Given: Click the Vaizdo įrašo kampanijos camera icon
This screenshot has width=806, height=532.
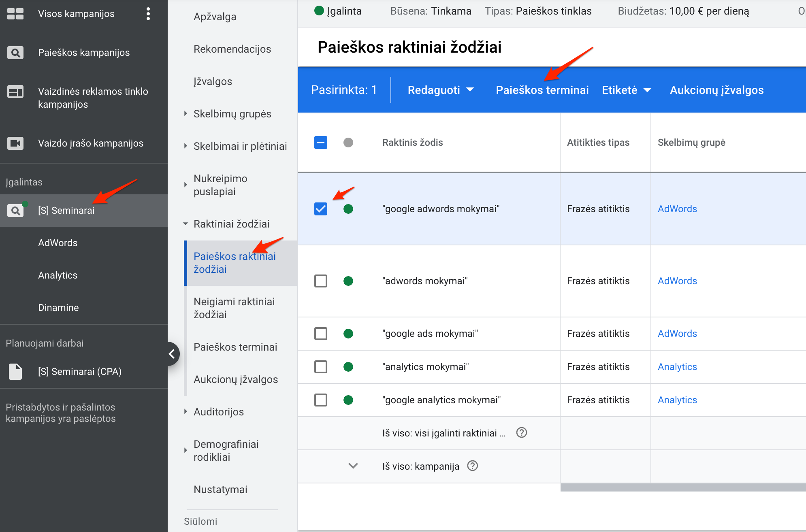Looking at the screenshot, I should pyautogui.click(x=15, y=143).
